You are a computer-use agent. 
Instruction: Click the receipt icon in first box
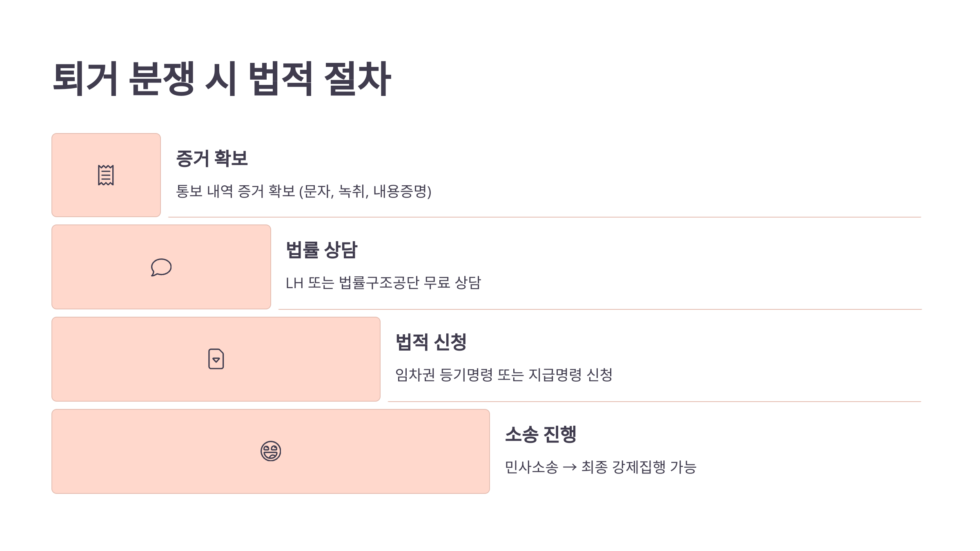[106, 175]
